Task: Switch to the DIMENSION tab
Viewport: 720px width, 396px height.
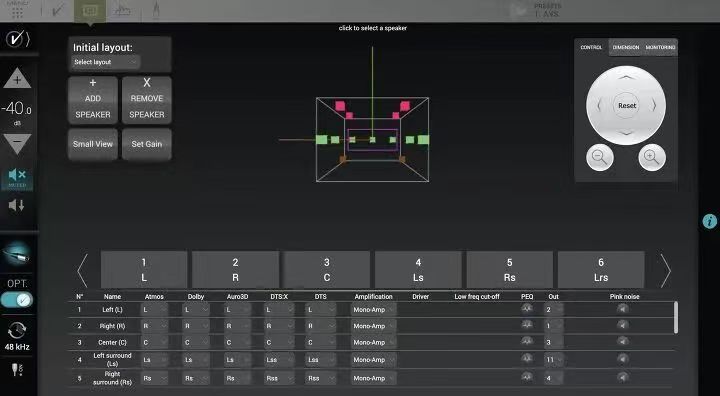Action: pyautogui.click(x=626, y=47)
